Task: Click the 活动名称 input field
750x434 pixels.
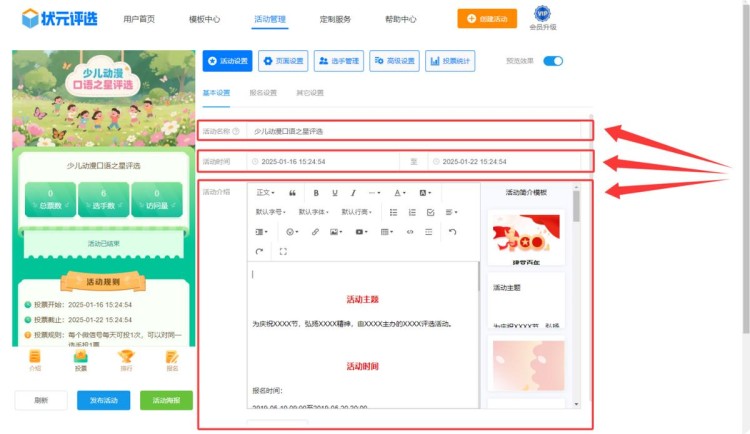Action: point(418,131)
